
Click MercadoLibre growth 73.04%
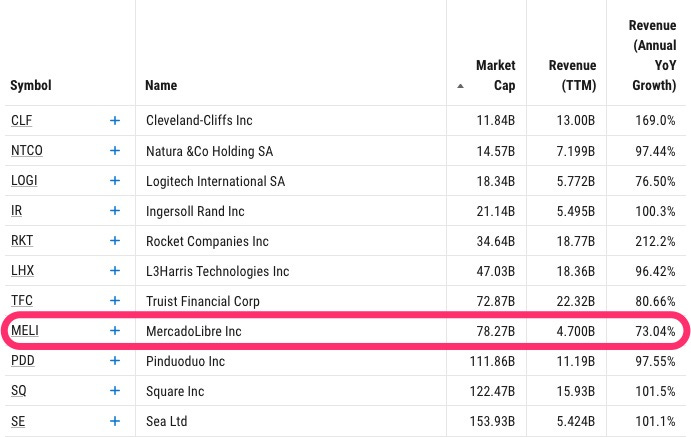(655, 331)
